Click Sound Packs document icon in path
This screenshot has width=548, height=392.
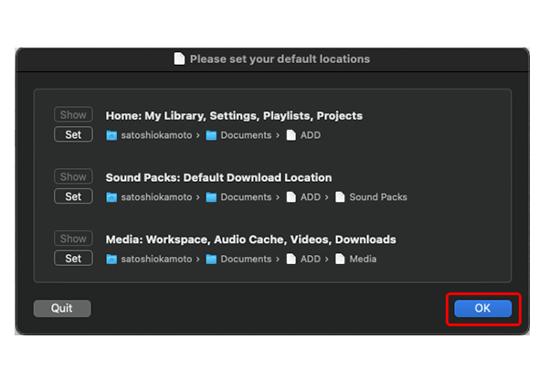(340, 196)
